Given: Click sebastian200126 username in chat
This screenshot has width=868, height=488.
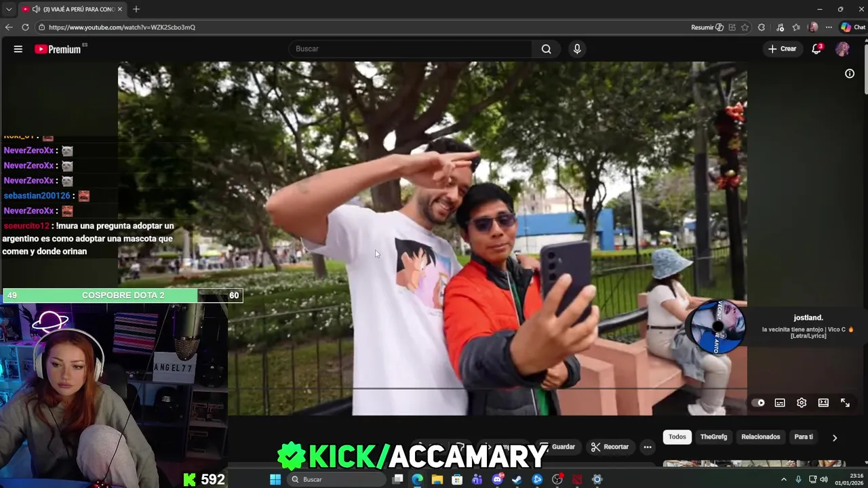Looking at the screenshot, I should [x=37, y=196].
